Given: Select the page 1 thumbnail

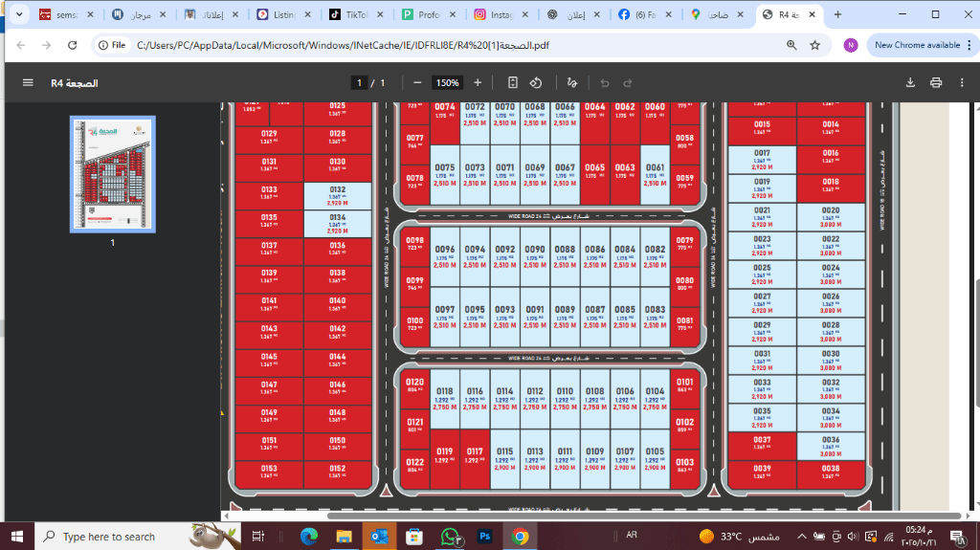Looking at the screenshot, I should (112, 174).
